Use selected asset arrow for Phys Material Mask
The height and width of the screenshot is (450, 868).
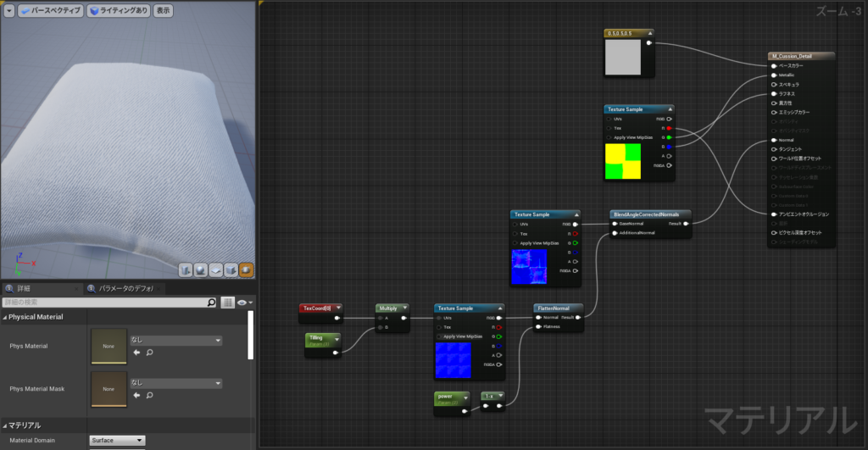pos(136,395)
